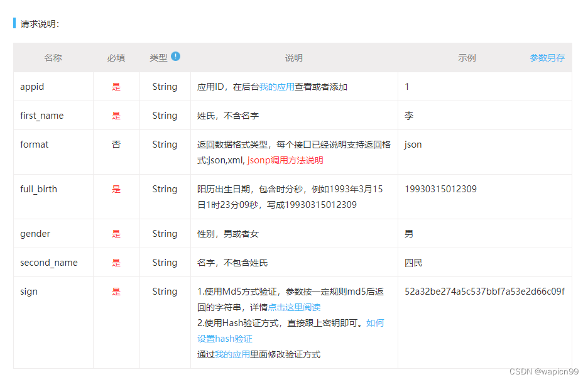Screen dimensions: 588x382
Task: Click the sign parameter name
Action: click(x=29, y=292)
